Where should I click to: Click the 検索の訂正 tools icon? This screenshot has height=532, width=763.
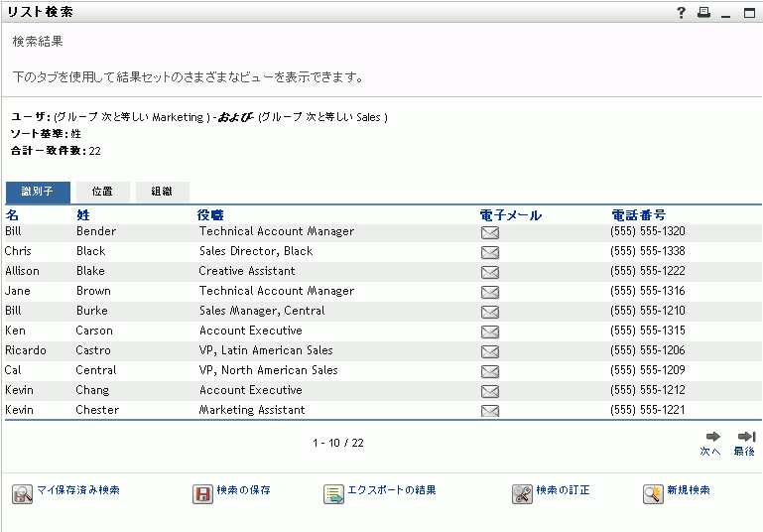pos(522,494)
